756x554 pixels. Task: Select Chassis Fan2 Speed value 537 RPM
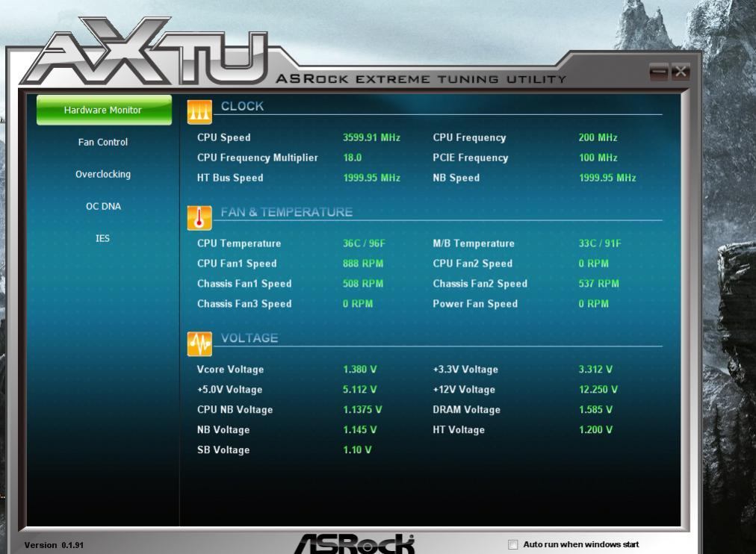coord(599,284)
